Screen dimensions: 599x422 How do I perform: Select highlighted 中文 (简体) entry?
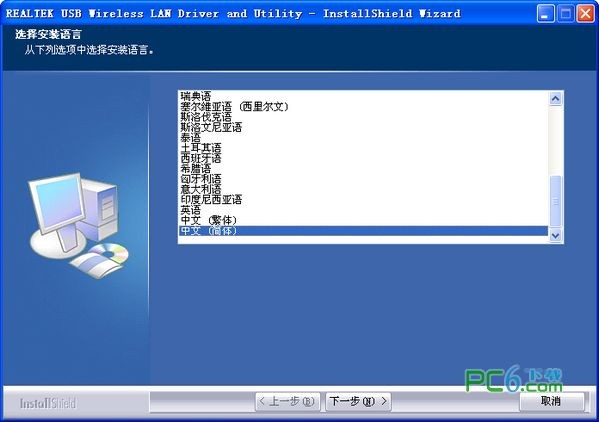click(x=364, y=231)
